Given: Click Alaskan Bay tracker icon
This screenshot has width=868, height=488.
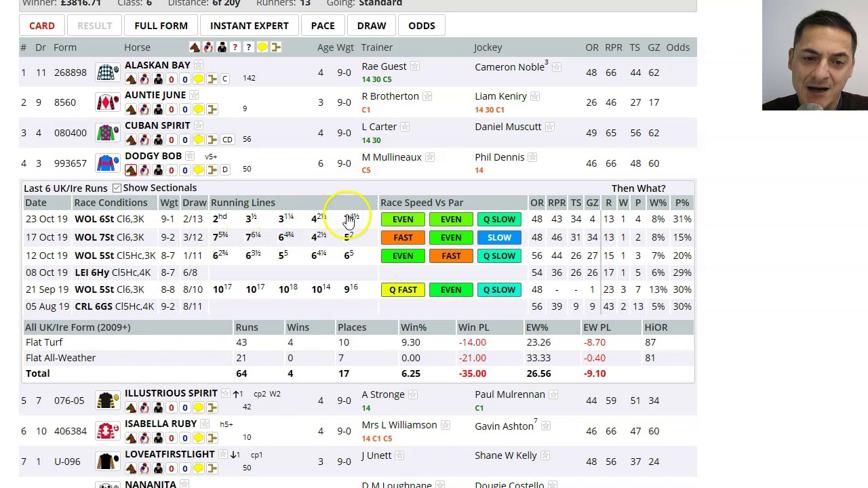Looking at the screenshot, I should [212, 79].
